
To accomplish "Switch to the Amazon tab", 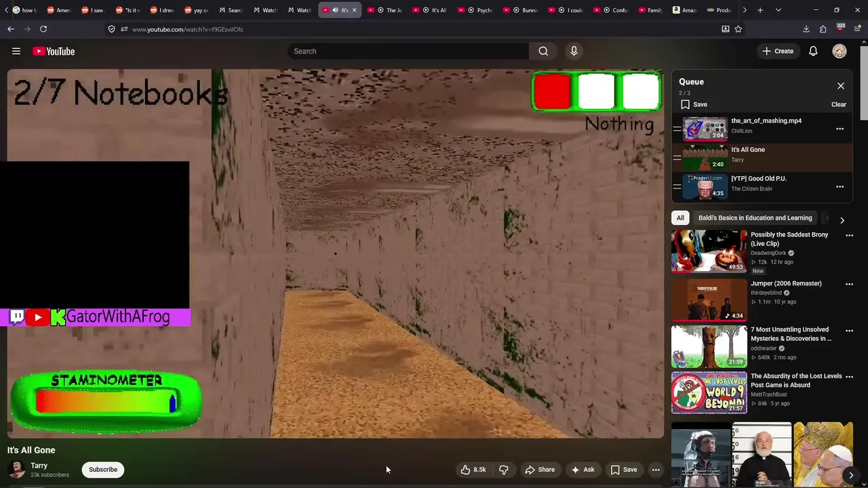I will tap(684, 10).
